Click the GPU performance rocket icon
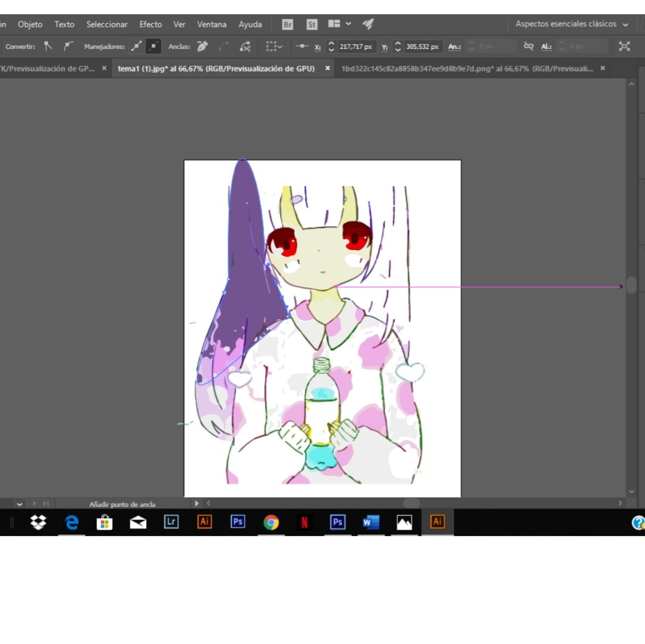 368,24
